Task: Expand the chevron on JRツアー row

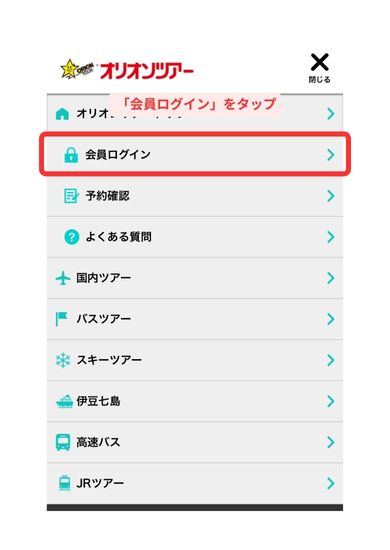Action: point(330,483)
